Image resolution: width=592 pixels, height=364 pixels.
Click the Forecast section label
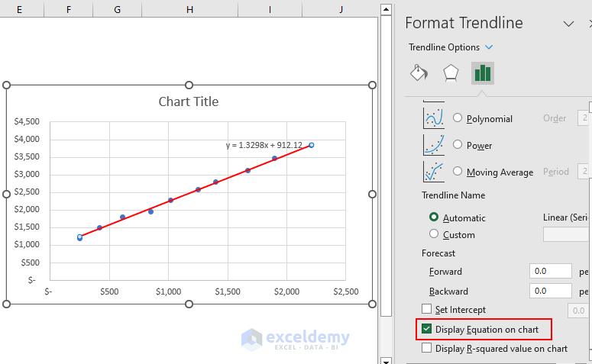(438, 253)
